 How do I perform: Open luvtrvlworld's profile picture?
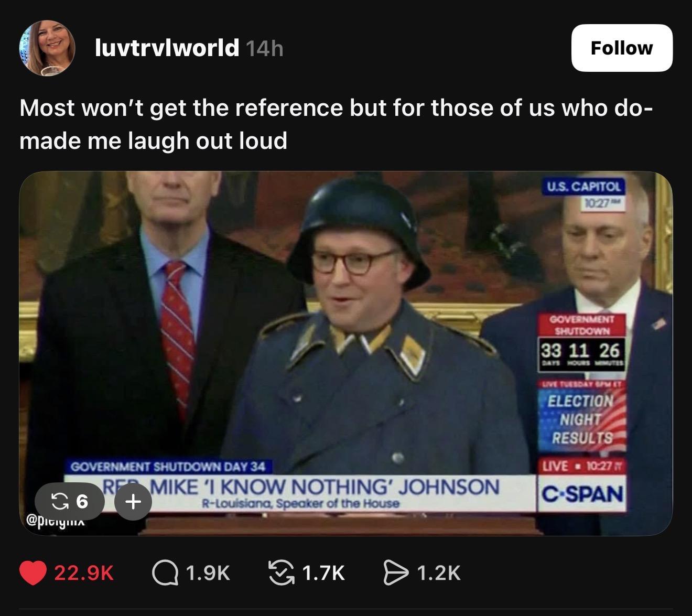pyautogui.click(x=47, y=48)
